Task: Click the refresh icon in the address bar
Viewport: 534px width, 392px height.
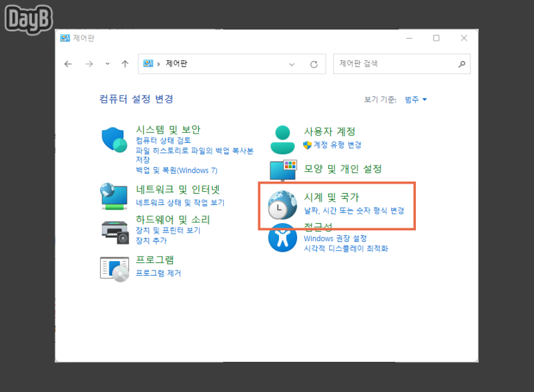Action: coord(314,64)
